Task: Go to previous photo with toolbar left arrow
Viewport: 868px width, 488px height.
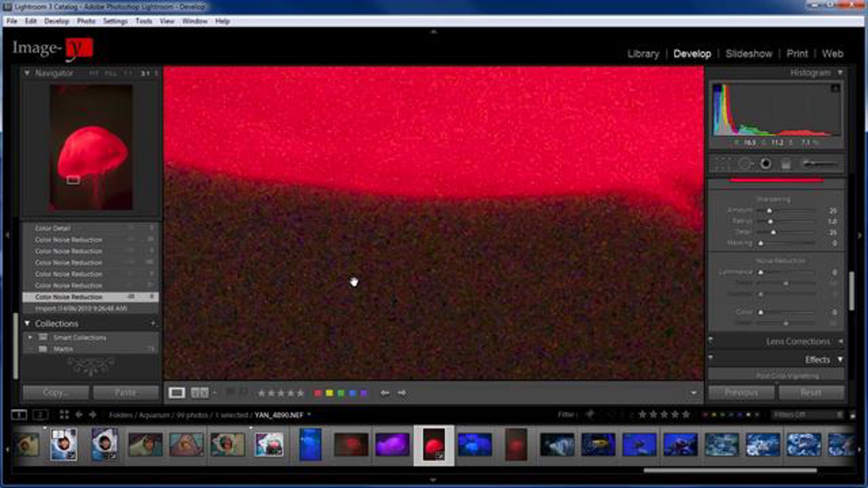Action: click(x=385, y=393)
